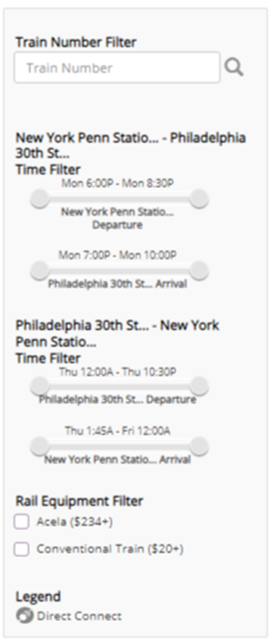Click middle of Mon 6:00P - Mon 8:30P slider track
The image size is (273, 644).
119,199
